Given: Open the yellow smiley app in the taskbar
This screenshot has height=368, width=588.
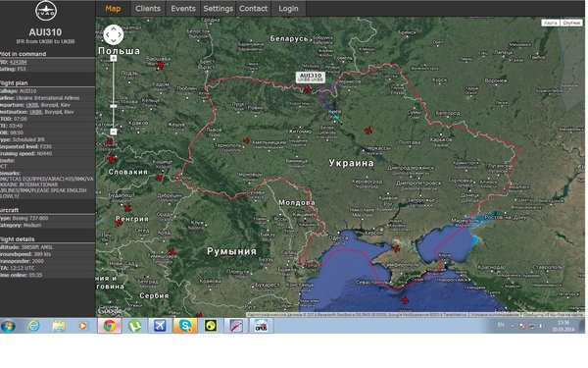Looking at the screenshot, I should (x=211, y=326).
